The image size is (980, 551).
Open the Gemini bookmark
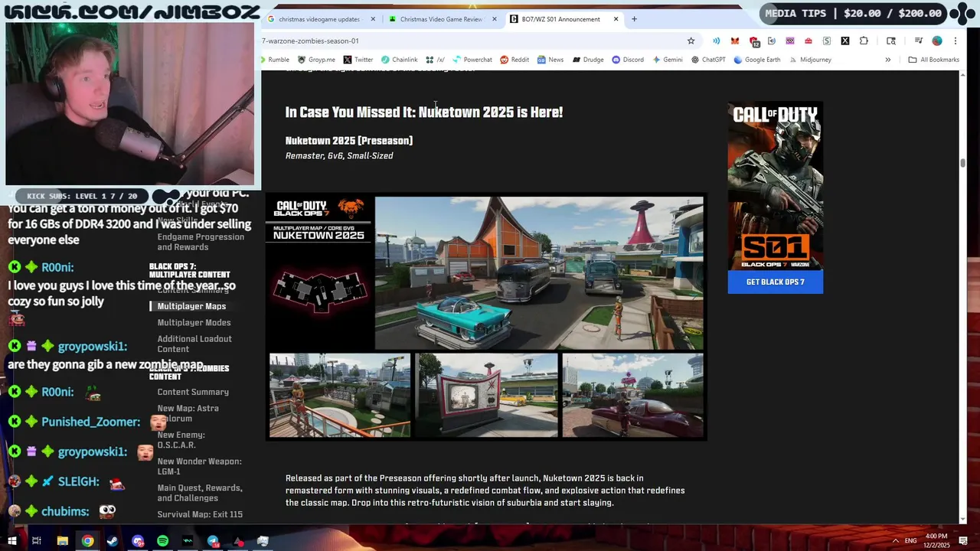(x=668, y=60)
